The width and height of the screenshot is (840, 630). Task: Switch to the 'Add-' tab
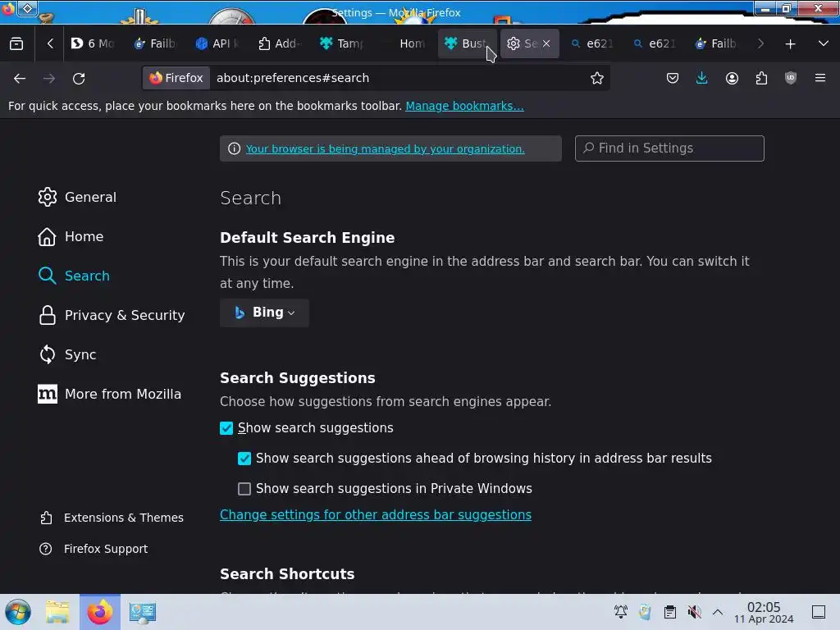coord(279,43)
